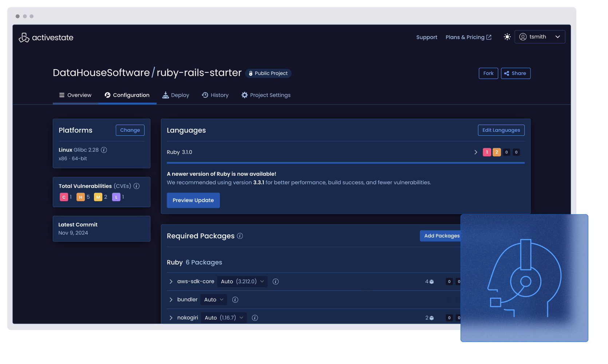Click the info icon next to Glibc 2.28
This screenshot has width=608, height=364.
104,150
